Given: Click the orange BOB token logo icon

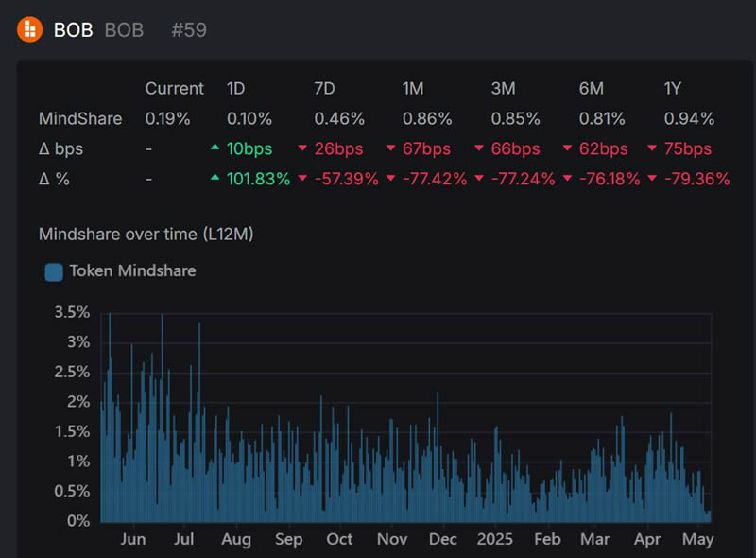Looking at the screenshot, I should point(30,29).
